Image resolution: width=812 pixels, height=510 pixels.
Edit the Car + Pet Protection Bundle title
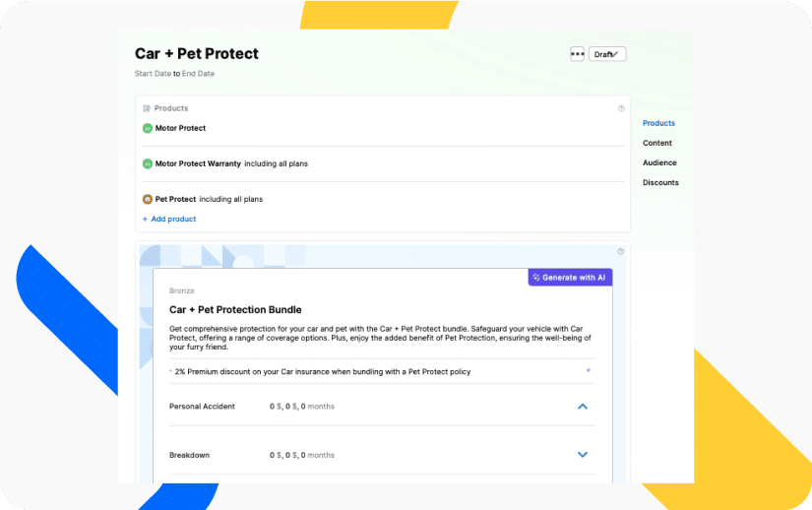[x=235, y=309]
